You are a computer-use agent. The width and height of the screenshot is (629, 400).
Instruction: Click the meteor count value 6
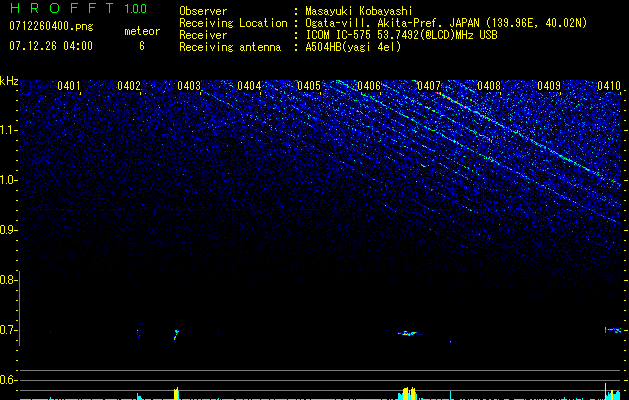pyautogui.click(x=142, y=46)
